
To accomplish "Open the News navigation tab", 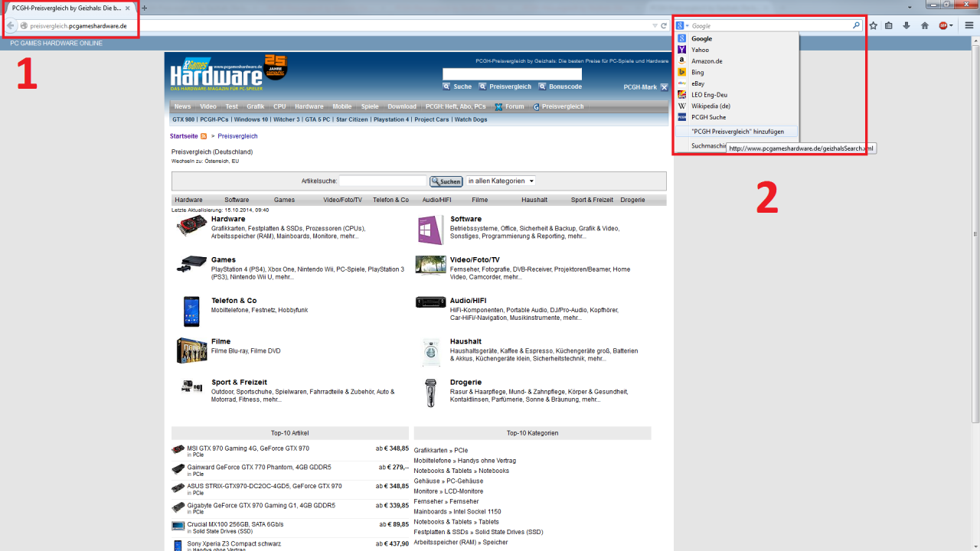I will pyautogui.click(x=182, y=106).
